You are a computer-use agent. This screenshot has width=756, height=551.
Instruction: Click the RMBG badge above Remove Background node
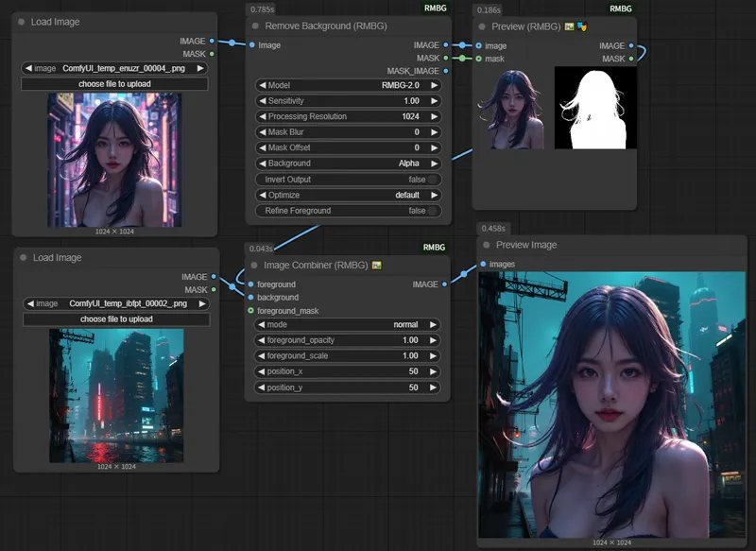coord(435,9)
